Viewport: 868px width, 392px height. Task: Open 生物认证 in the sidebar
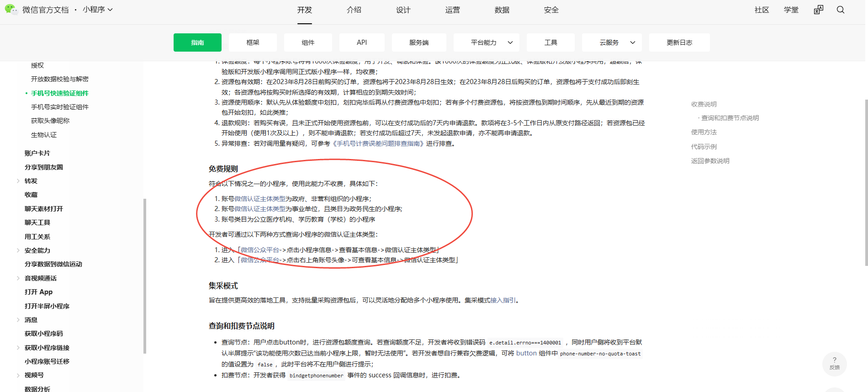44,135
